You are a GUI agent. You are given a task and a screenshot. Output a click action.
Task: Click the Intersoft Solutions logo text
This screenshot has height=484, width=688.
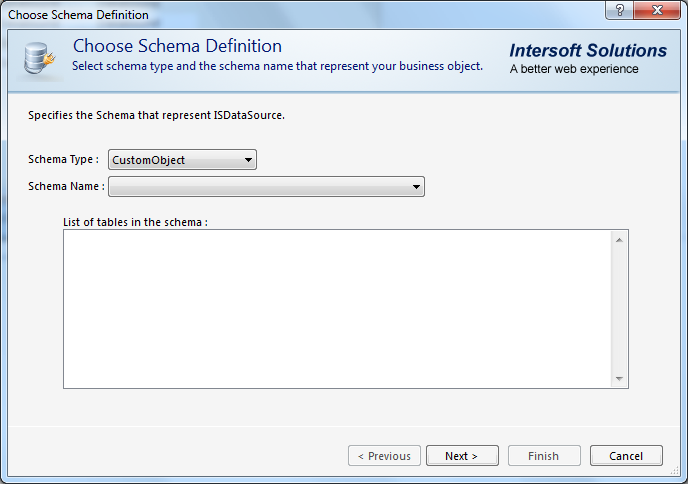click(587, 51)
